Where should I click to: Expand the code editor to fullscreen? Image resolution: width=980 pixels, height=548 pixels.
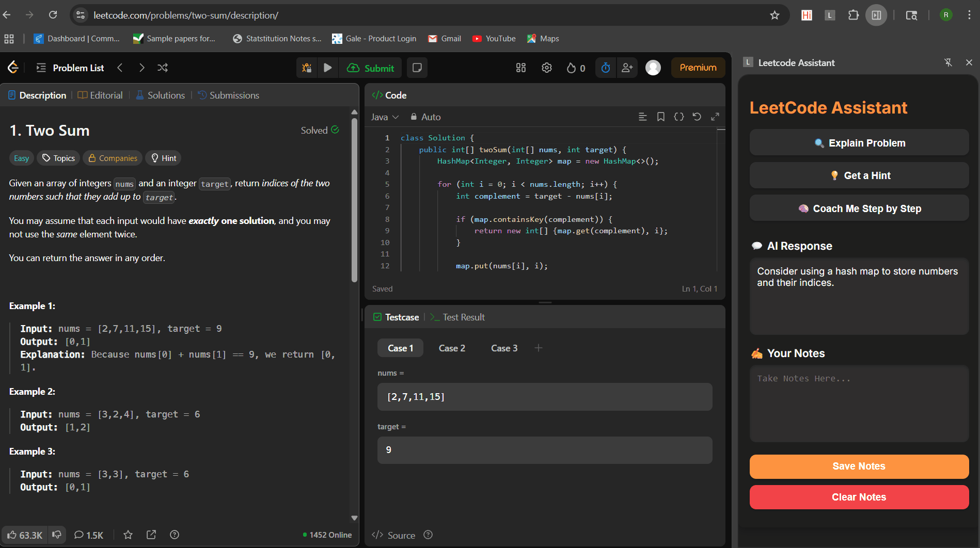pyautogui.click(x=715, y=117)
